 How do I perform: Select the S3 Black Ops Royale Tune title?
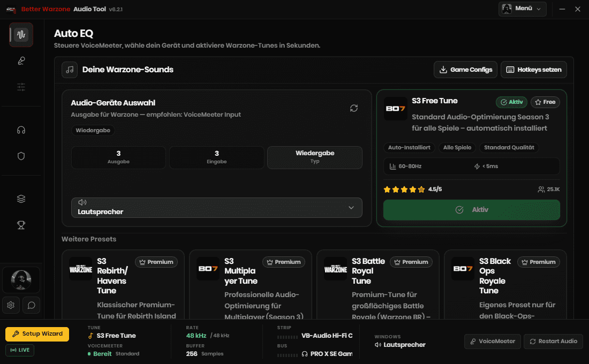[495, 276]
